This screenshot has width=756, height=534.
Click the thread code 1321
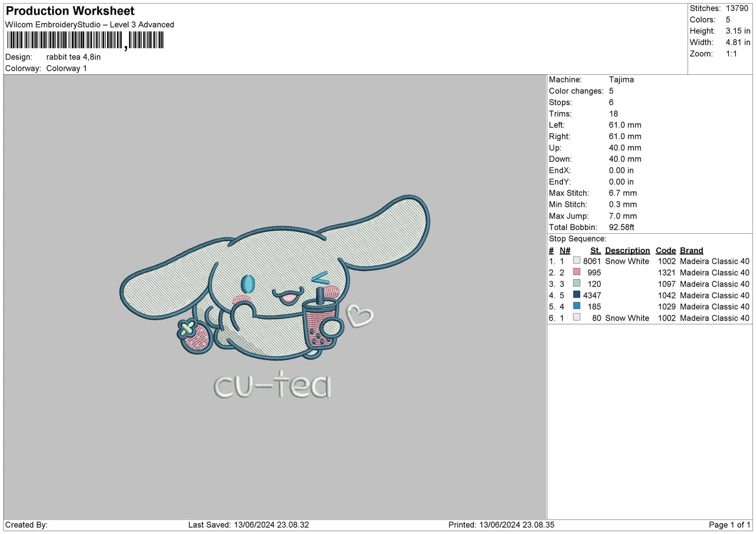(x=667, y=272)
